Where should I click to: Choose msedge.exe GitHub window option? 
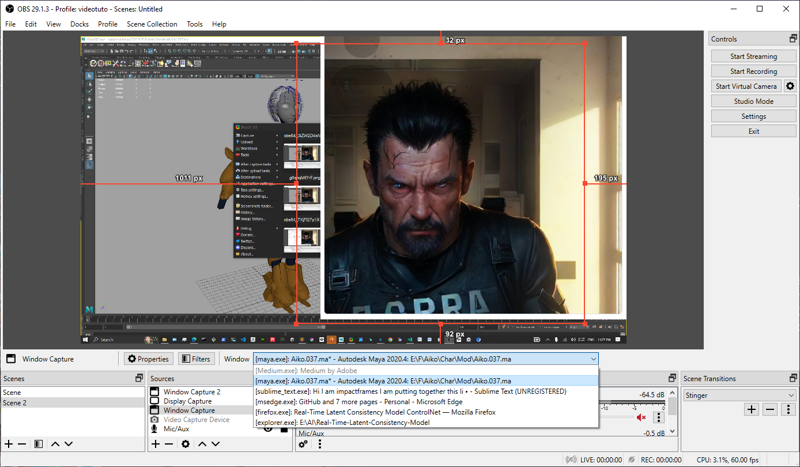tap(426, 402)
